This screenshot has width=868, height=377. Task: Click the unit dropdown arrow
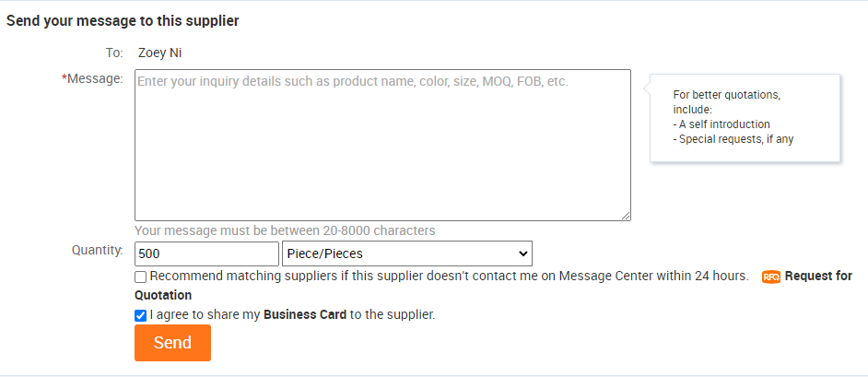click(523, 253)
